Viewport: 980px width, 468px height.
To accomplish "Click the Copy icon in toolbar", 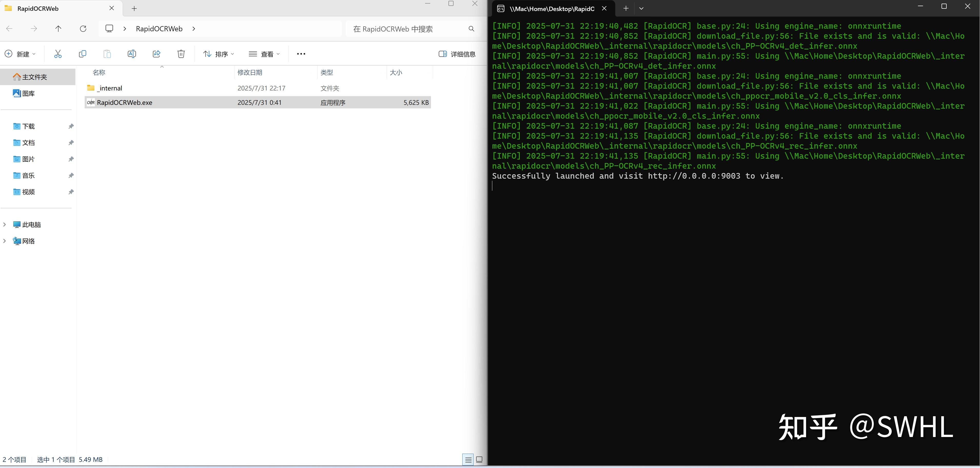I will 82,54.
